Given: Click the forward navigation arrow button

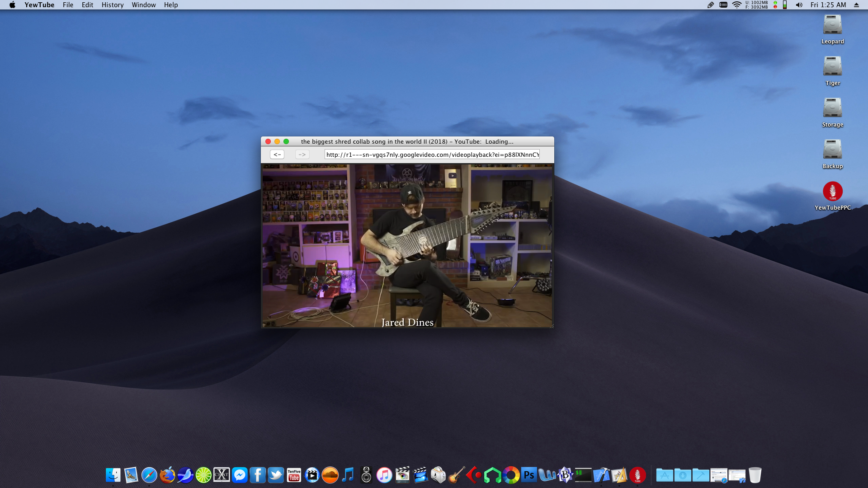Looking at the screenshot, I should [302, 155].
